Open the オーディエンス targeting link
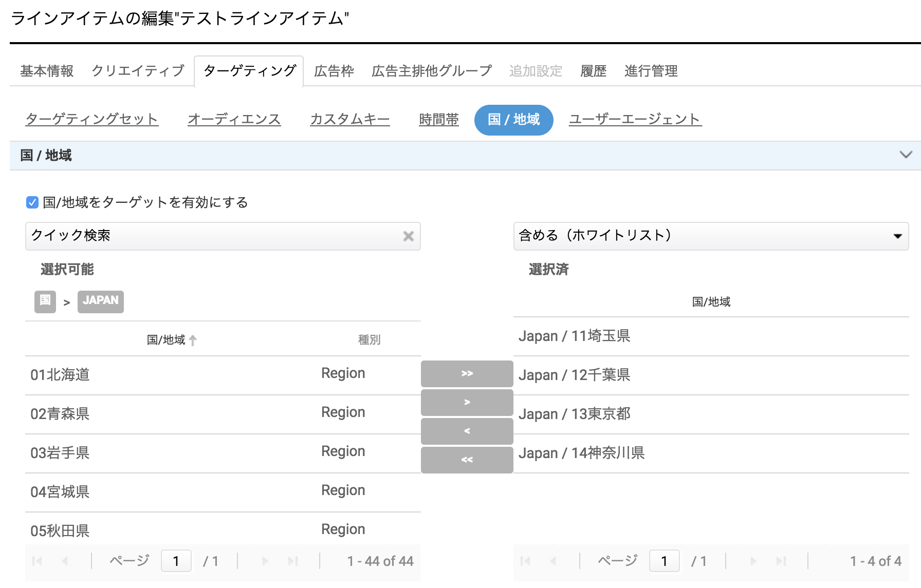Image resolution: width=921 pixels, height=588 pixels. (x=234, y=119)
